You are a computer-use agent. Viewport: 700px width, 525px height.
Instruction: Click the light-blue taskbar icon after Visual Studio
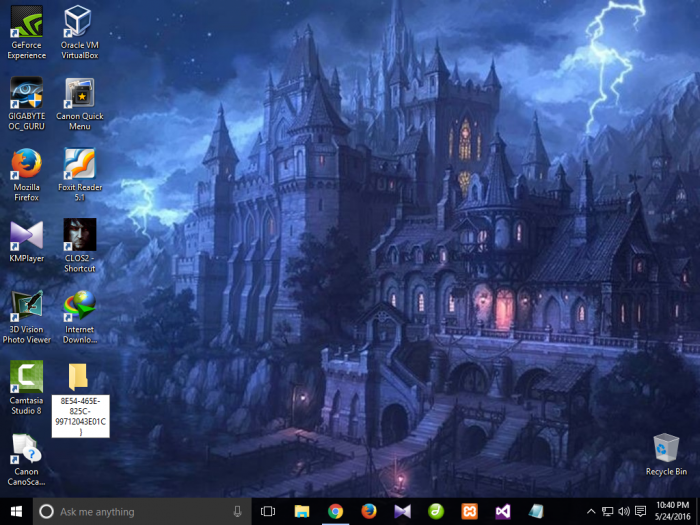pos(536,512)
